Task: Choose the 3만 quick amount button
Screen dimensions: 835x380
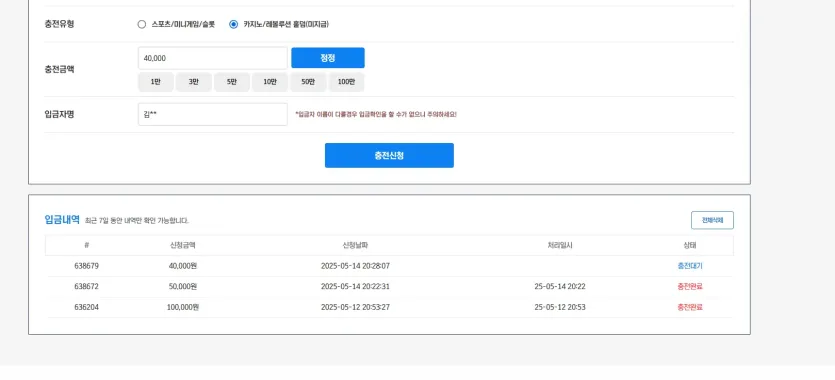Action: (x=194, y=82)
